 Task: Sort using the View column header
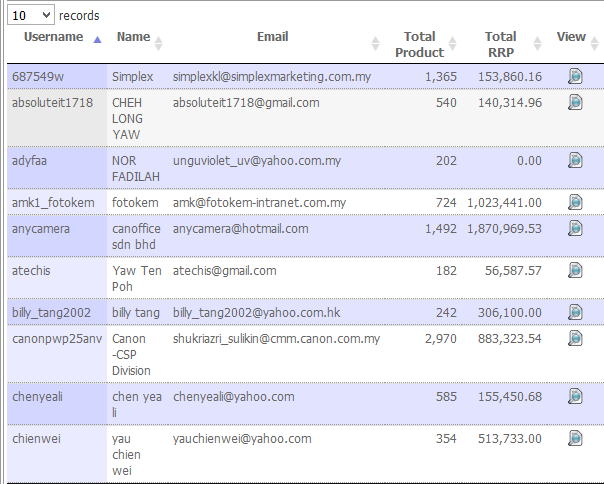pos(572,37)
